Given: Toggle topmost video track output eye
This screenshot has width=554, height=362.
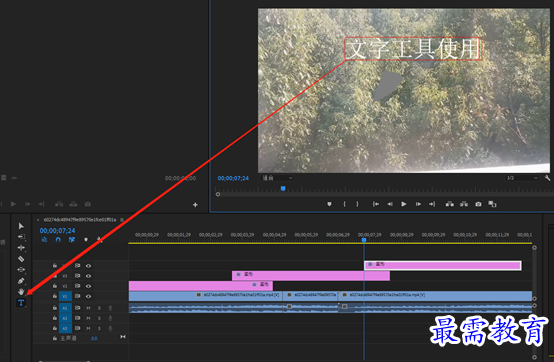Looking at the screenshot, I should [x=88, y=266].
